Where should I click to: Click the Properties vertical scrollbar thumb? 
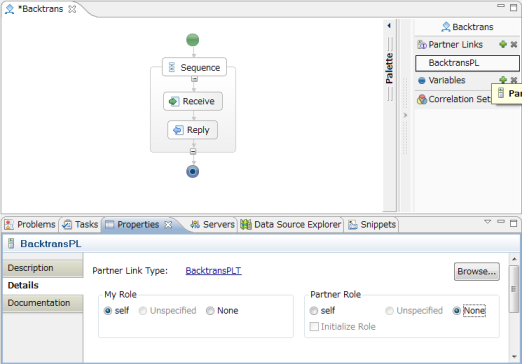(x=514, y=289)
